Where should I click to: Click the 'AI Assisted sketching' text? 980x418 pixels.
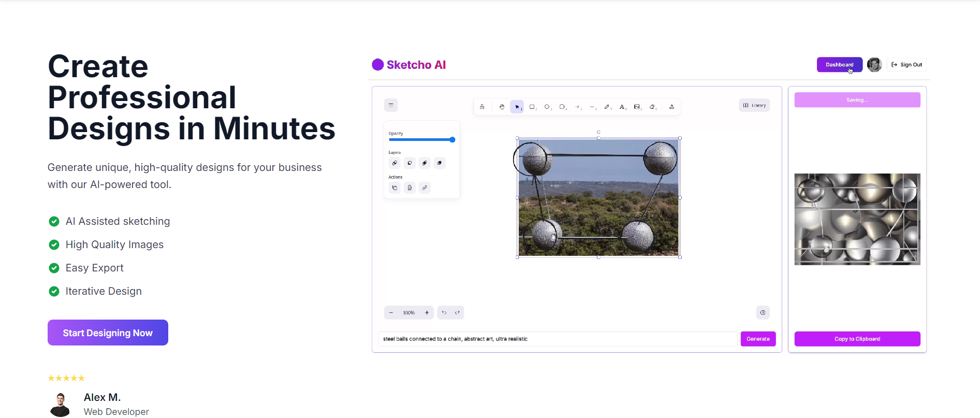coord(118,221)
